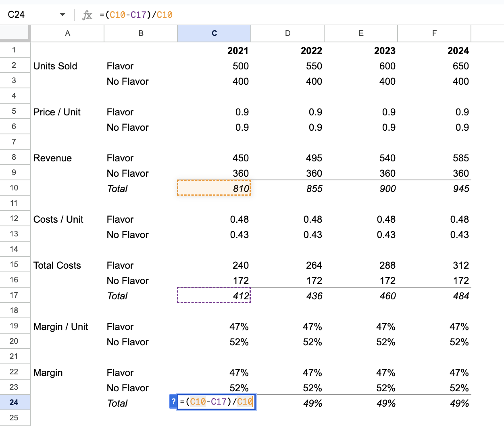Click the formula bar text =(C10-C17)/C10
The width and height of the screenshot is (504, 426).
[136, 15]
